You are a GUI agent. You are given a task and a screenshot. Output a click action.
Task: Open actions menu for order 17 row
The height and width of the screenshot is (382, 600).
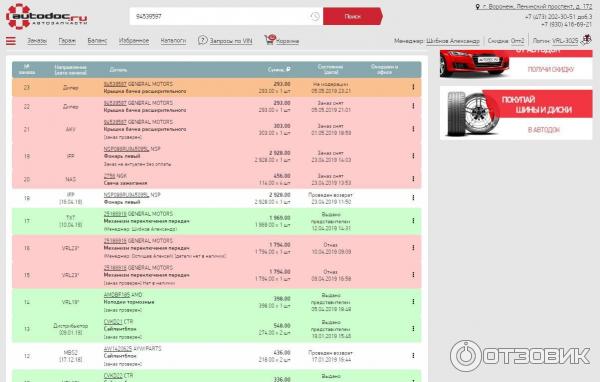coord(413,221)
